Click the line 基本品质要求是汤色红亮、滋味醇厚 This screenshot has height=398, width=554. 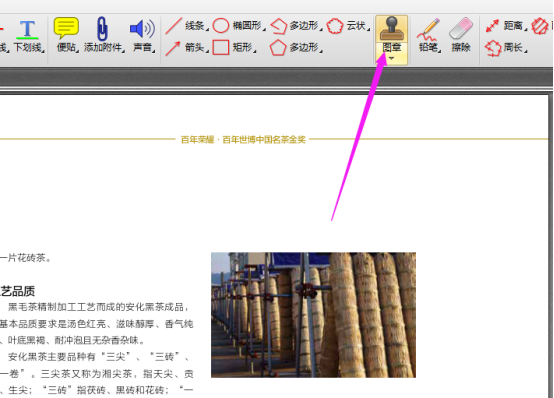(x=96, y=324)
